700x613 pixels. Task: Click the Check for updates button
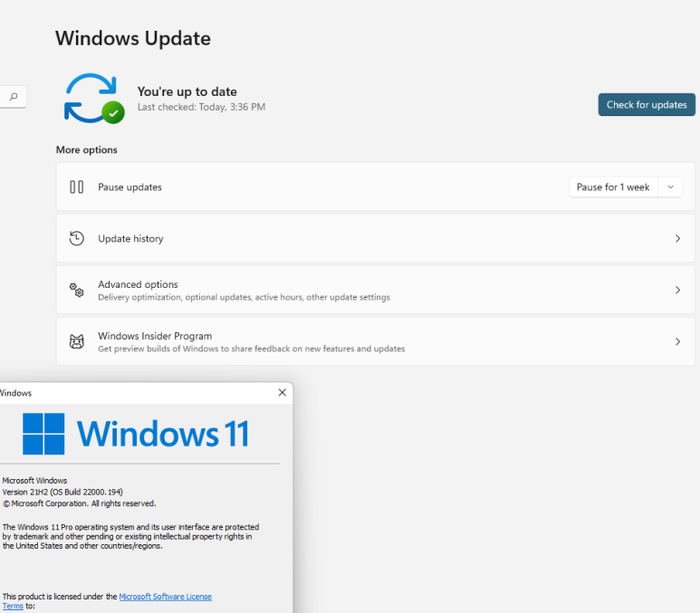pos(647,104)
